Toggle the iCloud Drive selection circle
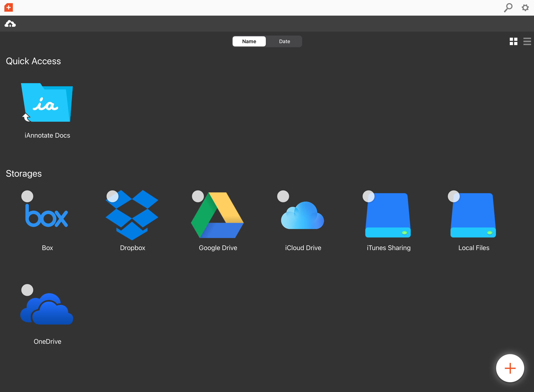 [x=283, y=196]
